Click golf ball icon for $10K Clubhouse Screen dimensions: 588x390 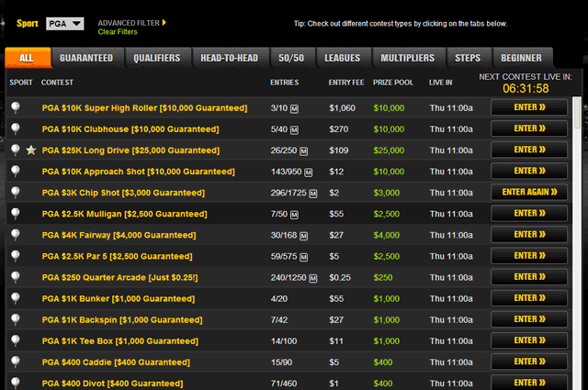pos(16,128)
